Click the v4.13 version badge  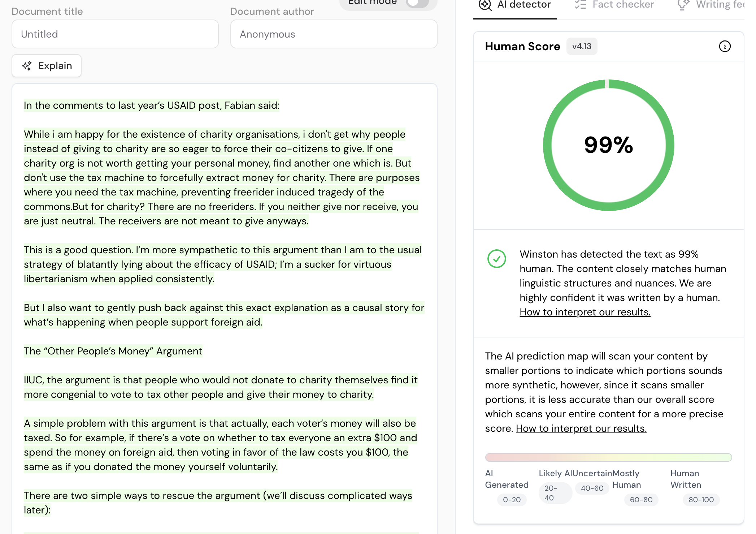tap(582, 46)
